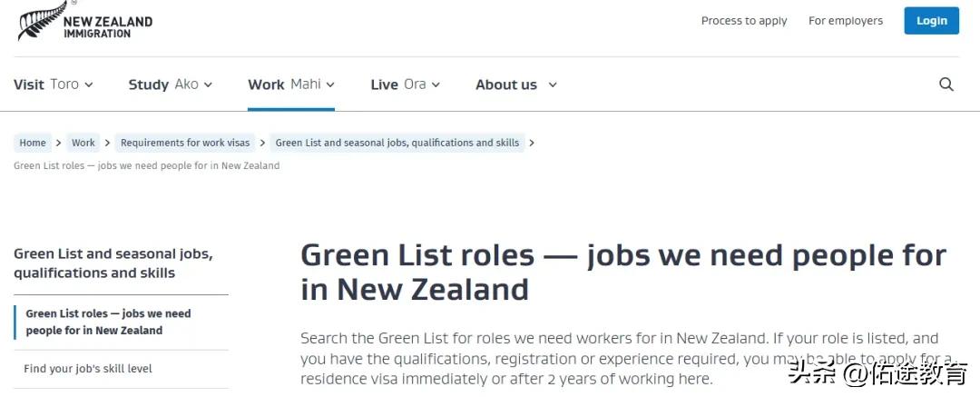This screenshot has width=980, height=397.
Task: Go to the For employers link
Action: pyautogui.click(x=845, y=21)
